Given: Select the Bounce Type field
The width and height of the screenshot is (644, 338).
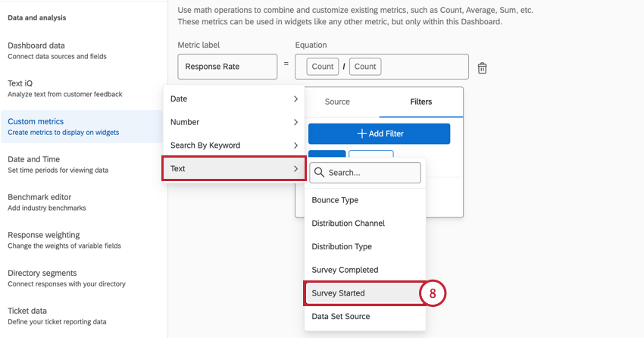Looking at the screenshot, I should pyautogui.click(x=335, y=200).
